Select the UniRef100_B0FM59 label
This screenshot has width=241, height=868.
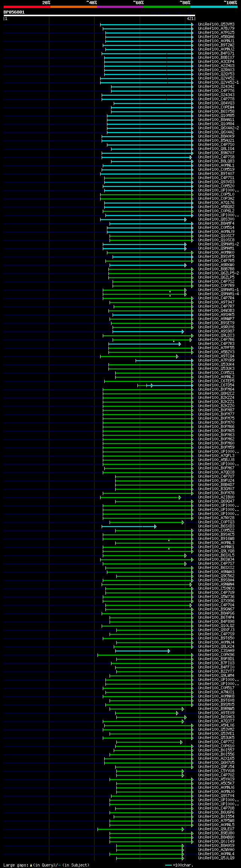pyautogui.click(x=216, y=448)
